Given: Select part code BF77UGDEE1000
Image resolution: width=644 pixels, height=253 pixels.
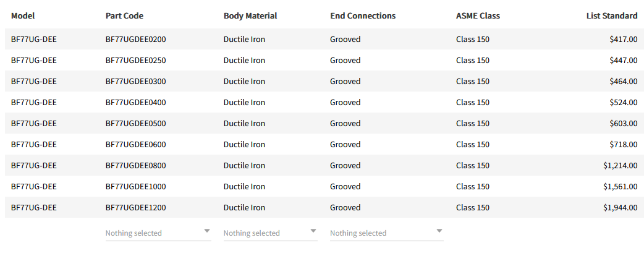Looking at the screenshot, I should pos(135,187).
